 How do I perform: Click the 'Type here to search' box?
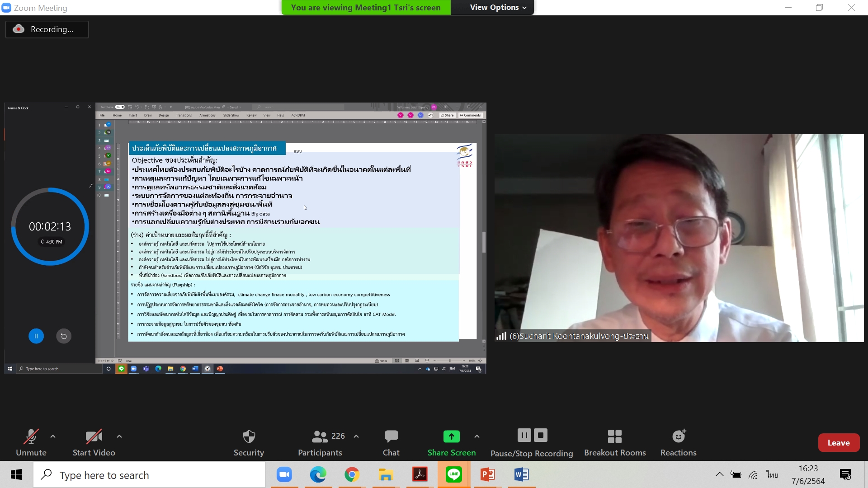[149, 475]
